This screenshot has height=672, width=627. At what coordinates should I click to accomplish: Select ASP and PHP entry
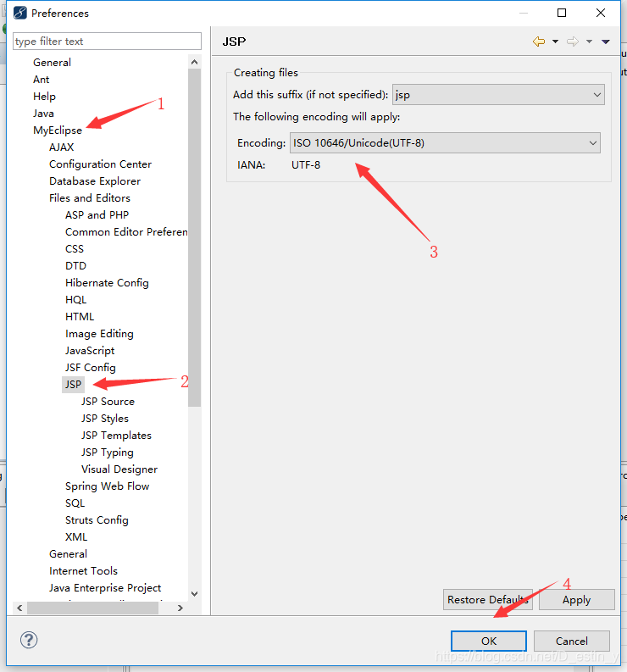point(97,214)
